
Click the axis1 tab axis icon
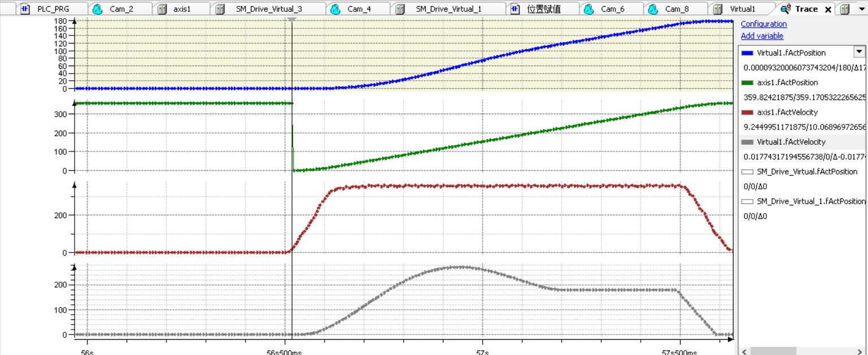(x=162, y=9)
